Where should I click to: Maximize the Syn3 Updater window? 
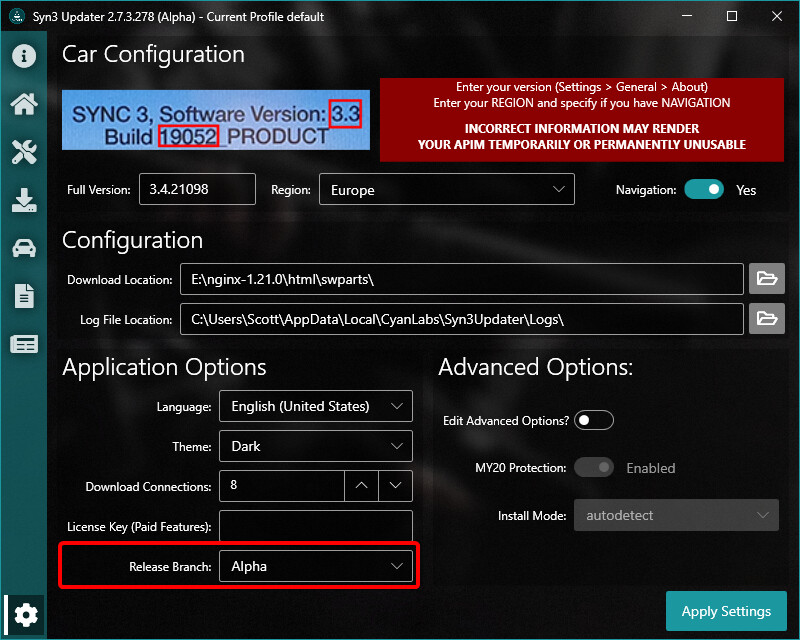pyautogui.click(x=732, y=16)
